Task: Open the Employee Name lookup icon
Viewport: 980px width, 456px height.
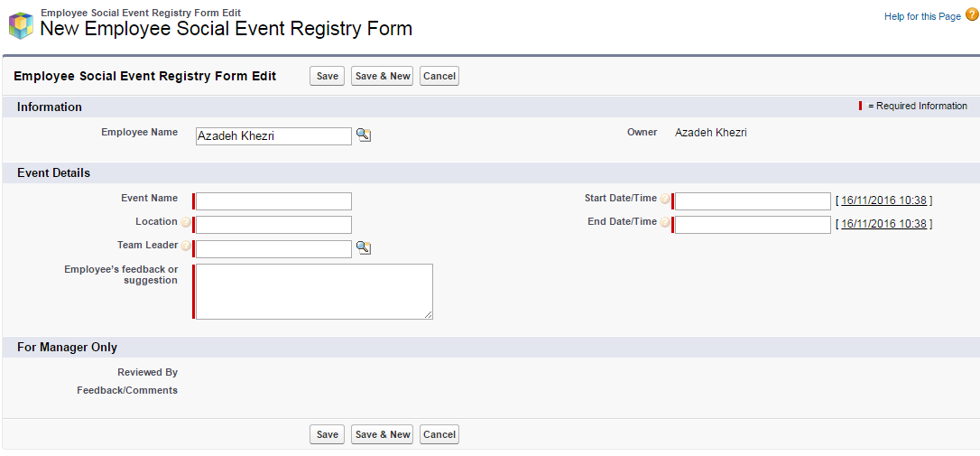Action: 363,135
